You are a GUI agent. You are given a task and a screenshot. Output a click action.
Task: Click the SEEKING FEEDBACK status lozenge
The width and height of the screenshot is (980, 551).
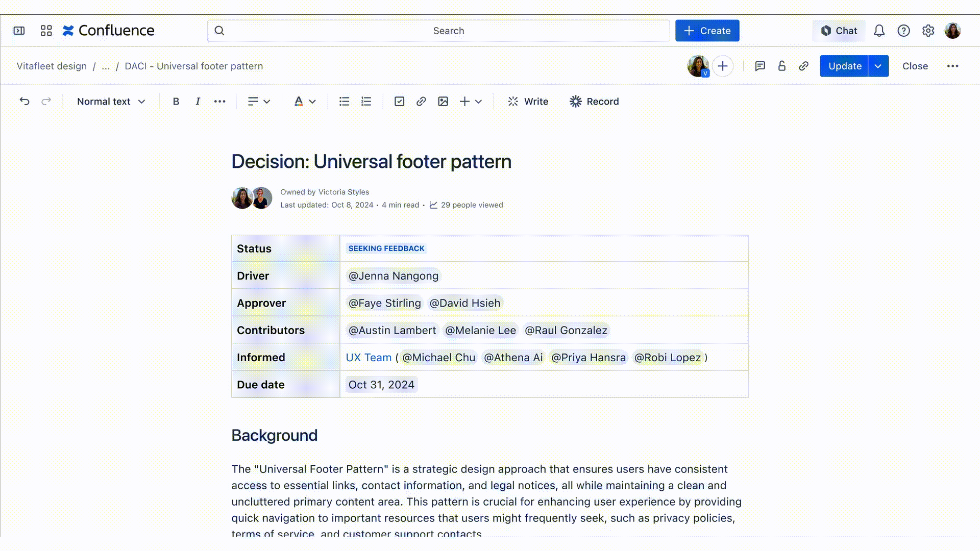[x=386, y=248]
